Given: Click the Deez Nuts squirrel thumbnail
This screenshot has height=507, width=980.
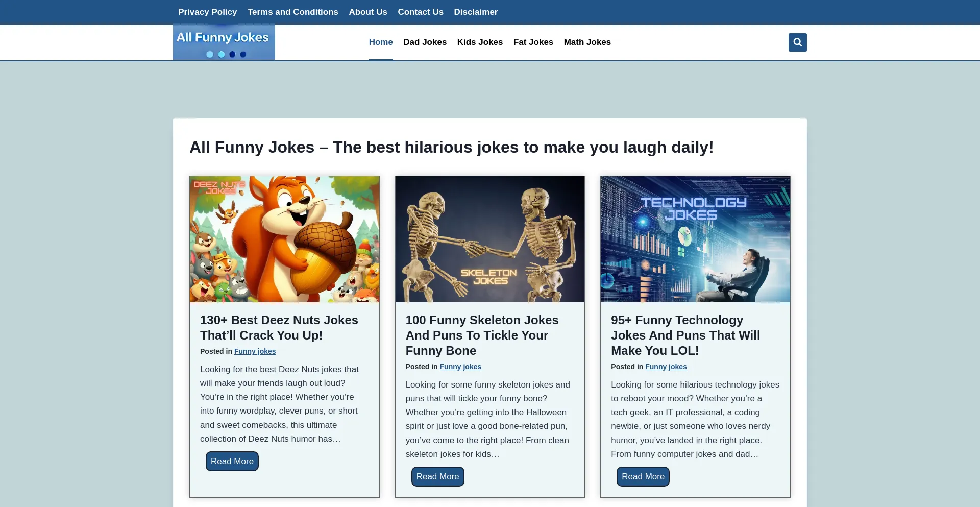Looking at the screenshot, I should [x=284, y=239].
